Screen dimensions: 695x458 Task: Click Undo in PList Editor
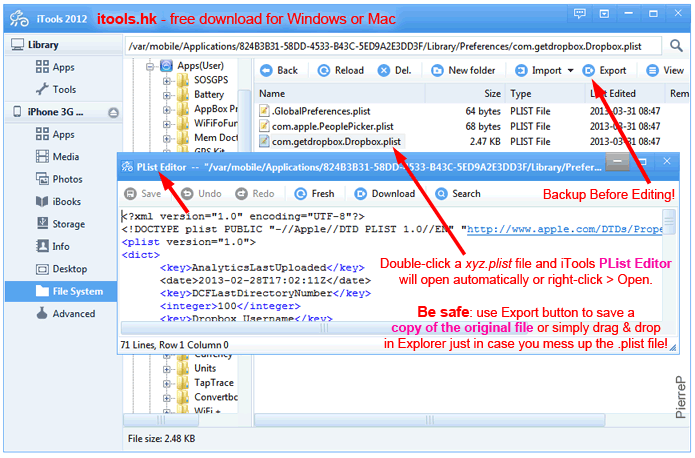201,194
